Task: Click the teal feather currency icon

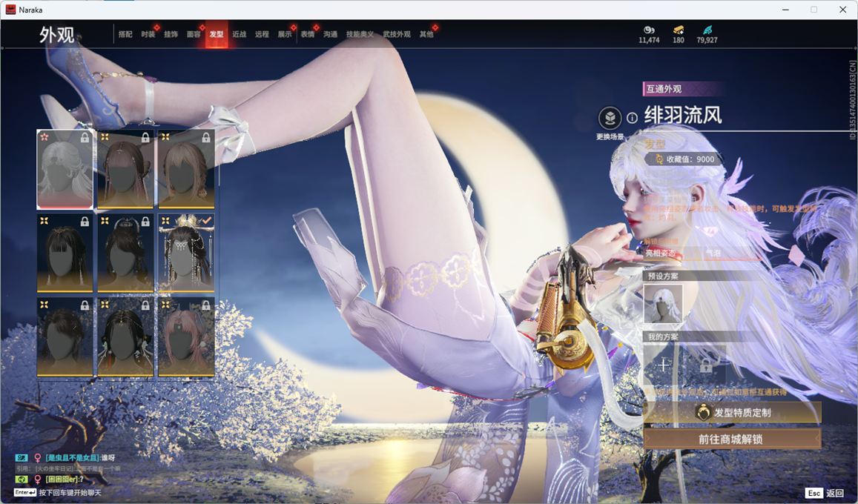Action: click(707, 30)
